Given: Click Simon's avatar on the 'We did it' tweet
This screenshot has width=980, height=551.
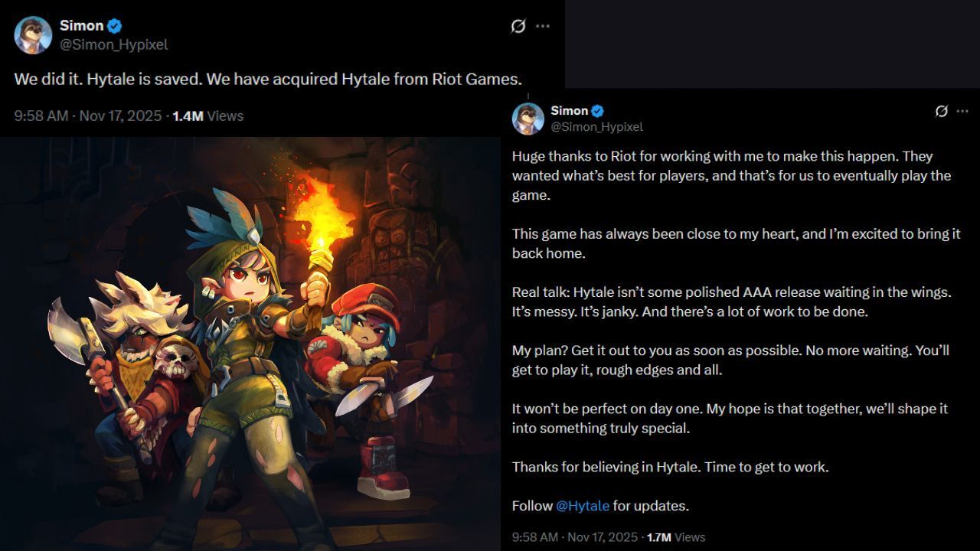Looking at the screenshot, I should pos(33,35).
